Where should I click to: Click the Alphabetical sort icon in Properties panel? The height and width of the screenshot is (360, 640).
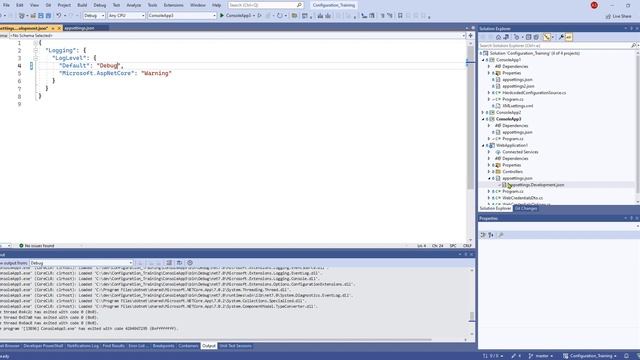[x=491, y=235]
